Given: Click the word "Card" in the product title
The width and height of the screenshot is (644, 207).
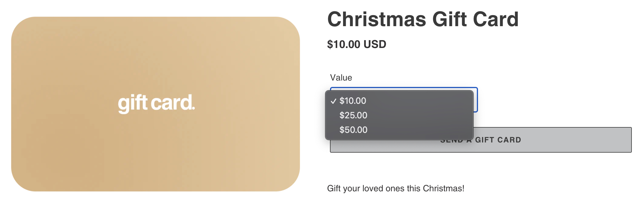Looking at the screenshot, I should [496, 19].
